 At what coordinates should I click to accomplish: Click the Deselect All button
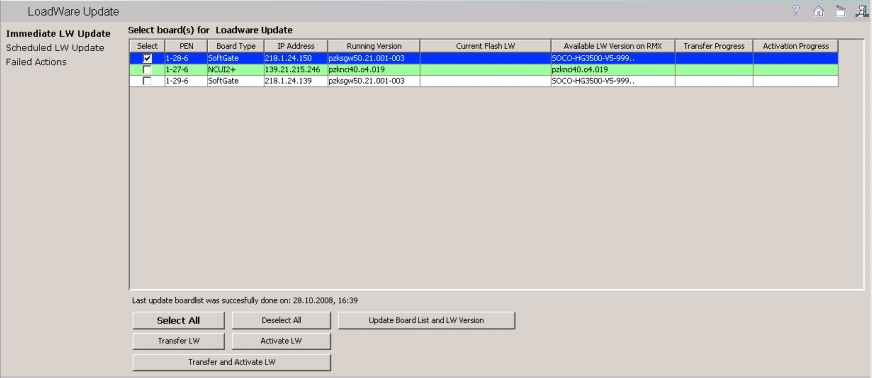(281, 321)
